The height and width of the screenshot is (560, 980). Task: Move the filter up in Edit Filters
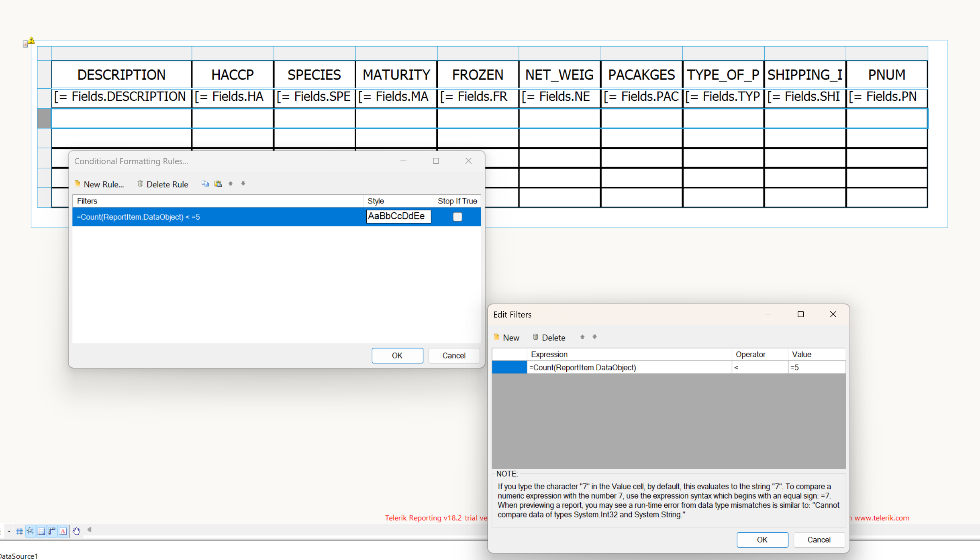click(582, 337)
